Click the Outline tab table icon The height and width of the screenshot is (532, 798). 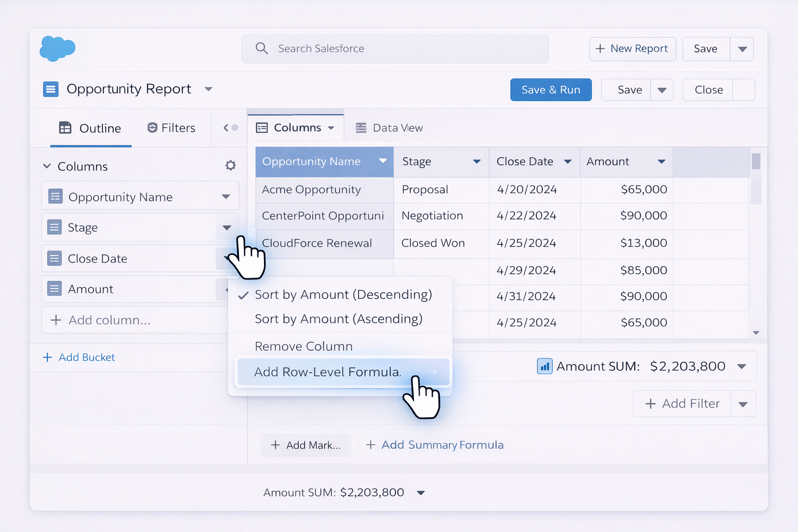pos(65,128)
